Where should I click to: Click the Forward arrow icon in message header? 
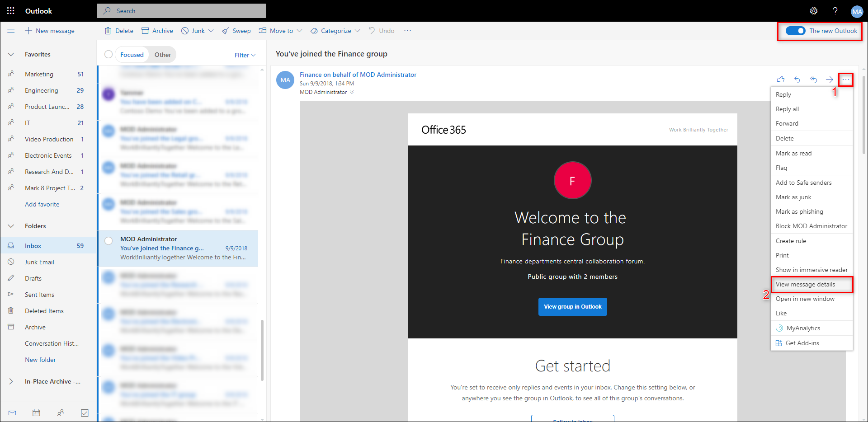tap(830, 80)
